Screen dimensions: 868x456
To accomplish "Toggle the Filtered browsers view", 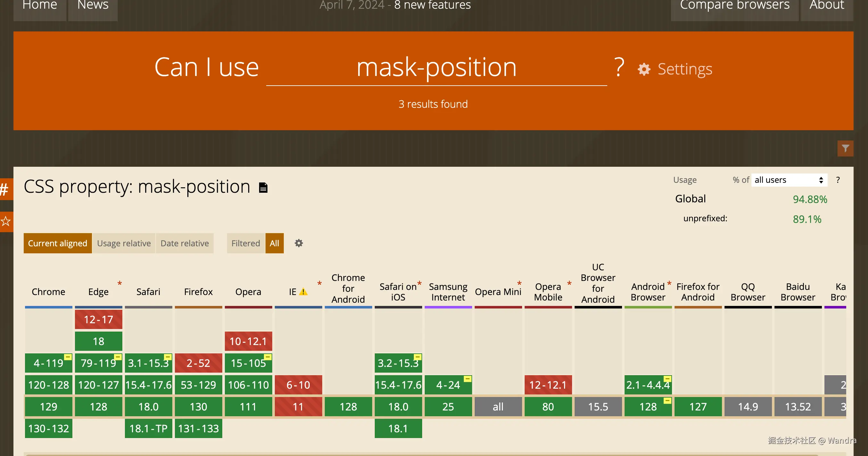I will 245,243.
